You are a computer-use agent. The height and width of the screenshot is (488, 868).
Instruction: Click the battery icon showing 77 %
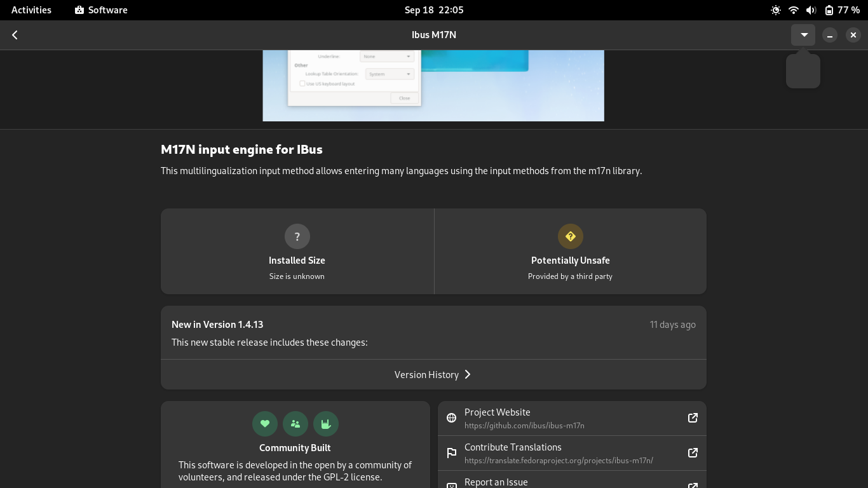(829, 10)
